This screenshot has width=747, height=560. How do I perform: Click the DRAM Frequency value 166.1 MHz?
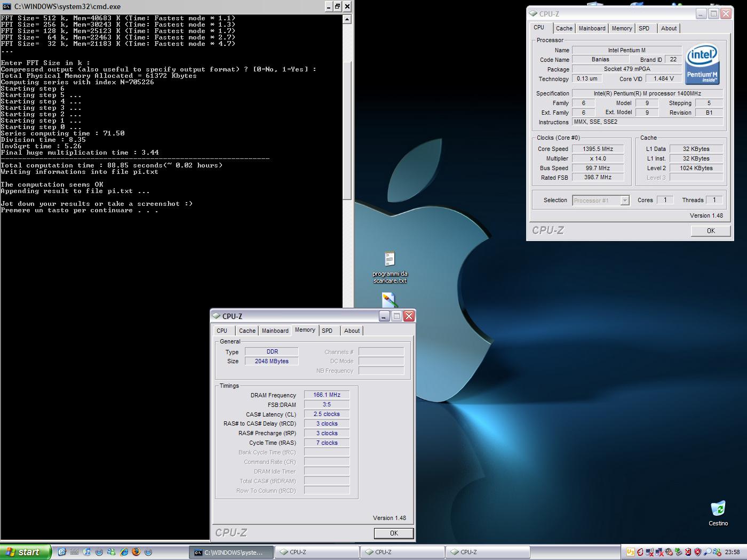327,395
